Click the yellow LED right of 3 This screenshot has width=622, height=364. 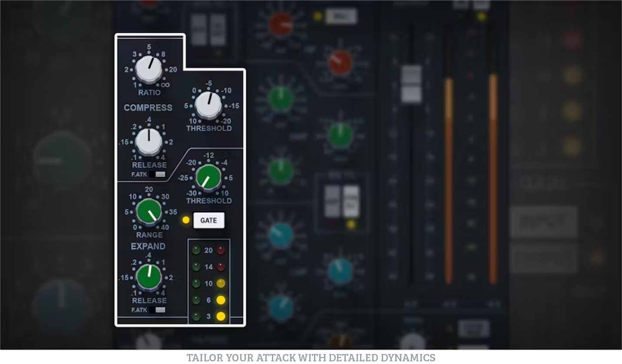point(221,316)
